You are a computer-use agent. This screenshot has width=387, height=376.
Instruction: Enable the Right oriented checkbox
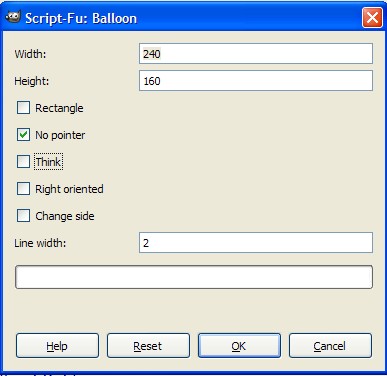[23, 189]
